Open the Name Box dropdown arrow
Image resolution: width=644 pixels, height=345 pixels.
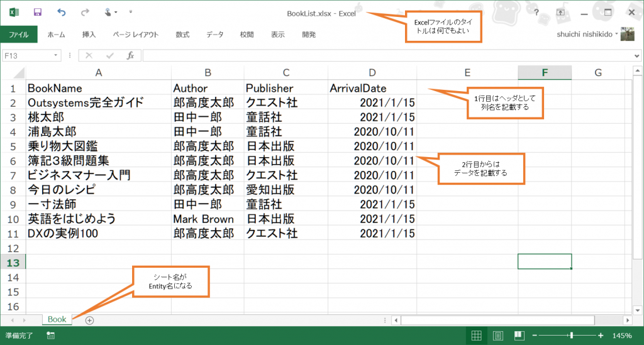point(57,55)
